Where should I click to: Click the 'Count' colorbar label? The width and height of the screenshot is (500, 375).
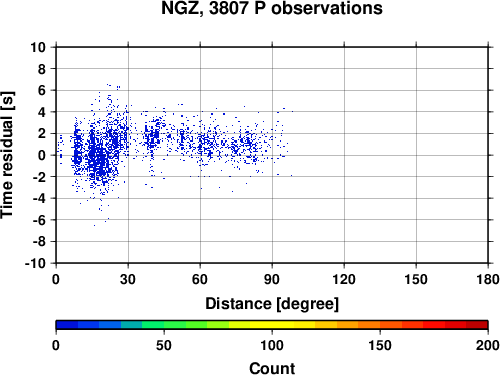pos(272,368)
